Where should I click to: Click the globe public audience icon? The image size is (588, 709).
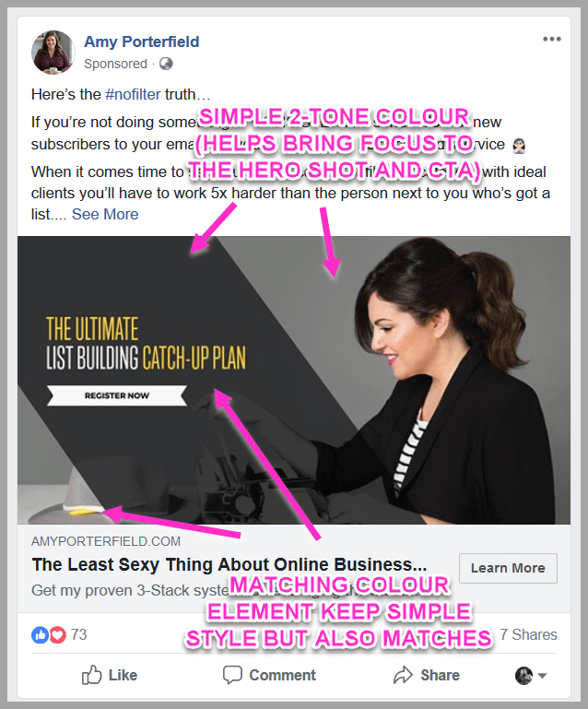pyautogui.click(x=166, y=64)
